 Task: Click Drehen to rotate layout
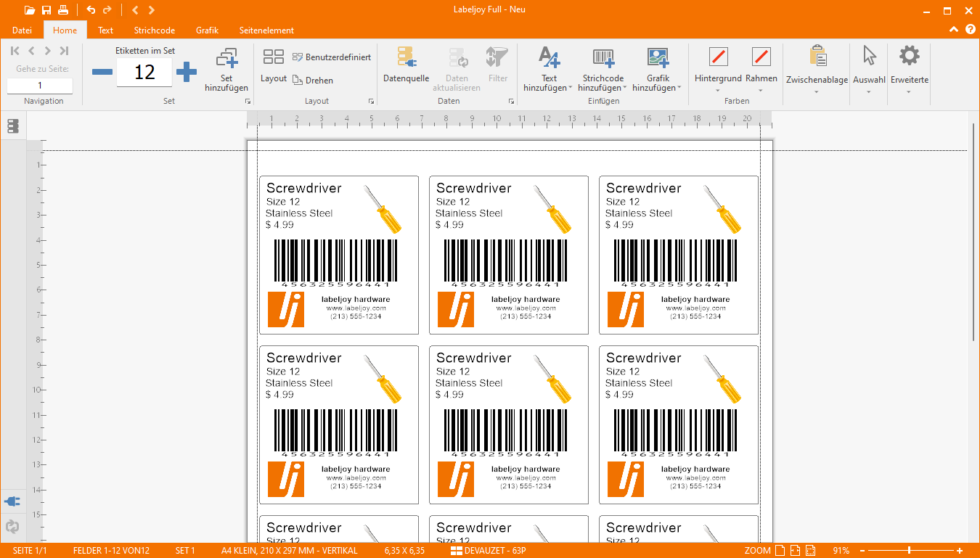coord(313,81)
